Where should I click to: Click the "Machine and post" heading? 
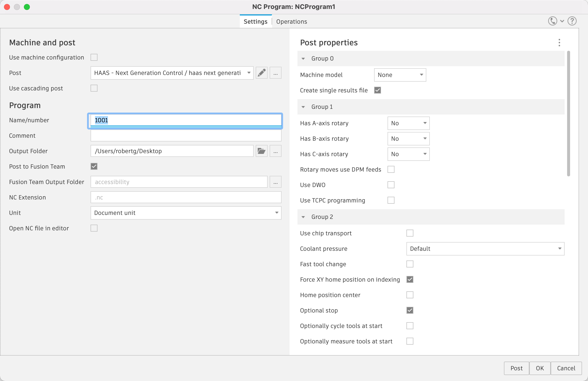[x=42, y=43]
